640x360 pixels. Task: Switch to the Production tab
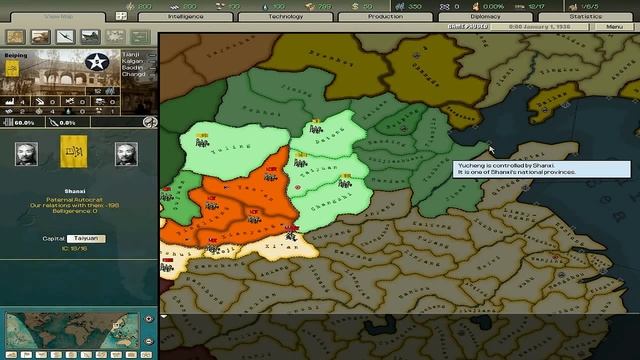(x=385, y=17)
